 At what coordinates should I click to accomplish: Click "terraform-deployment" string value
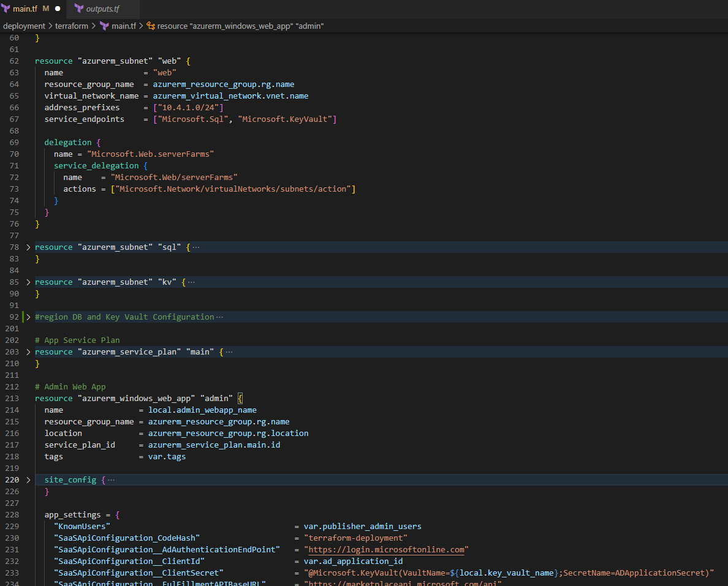pyautogui.click(x=355, y=538)
